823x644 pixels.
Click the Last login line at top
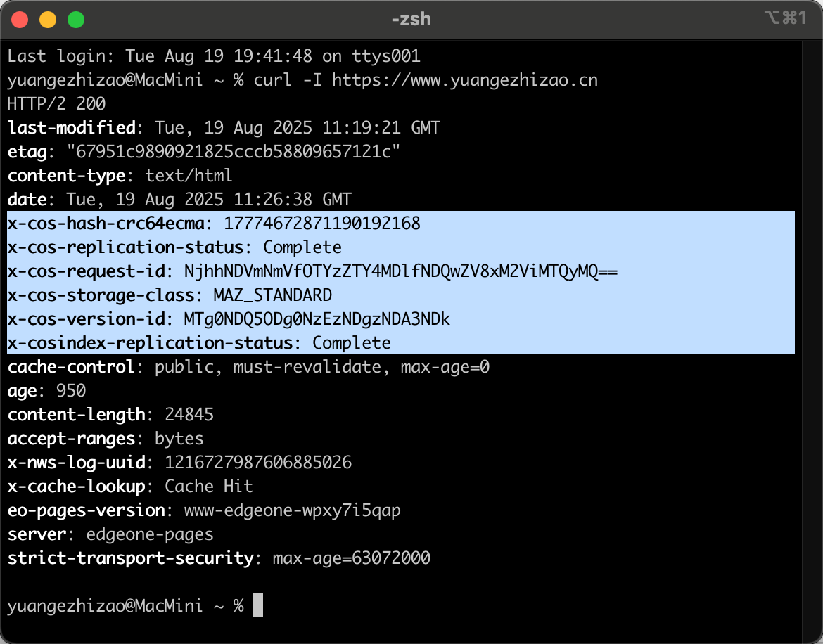pos(214,56)
